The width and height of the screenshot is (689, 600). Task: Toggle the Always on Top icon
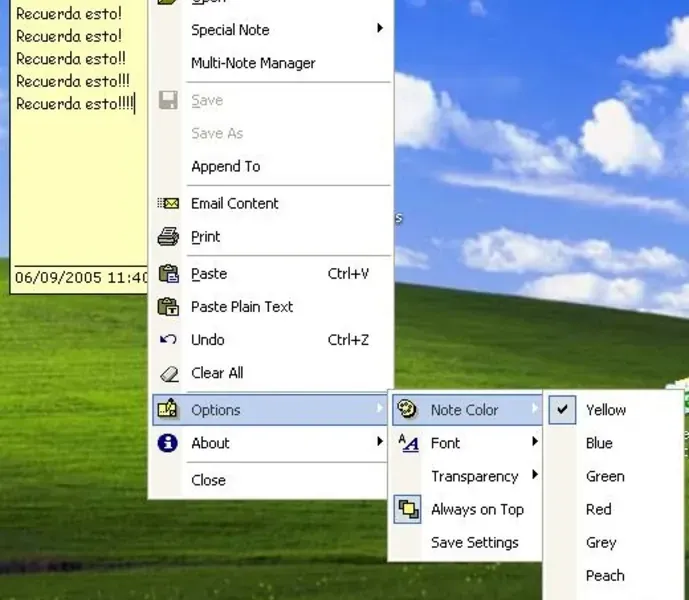click(x=407, y=509)
